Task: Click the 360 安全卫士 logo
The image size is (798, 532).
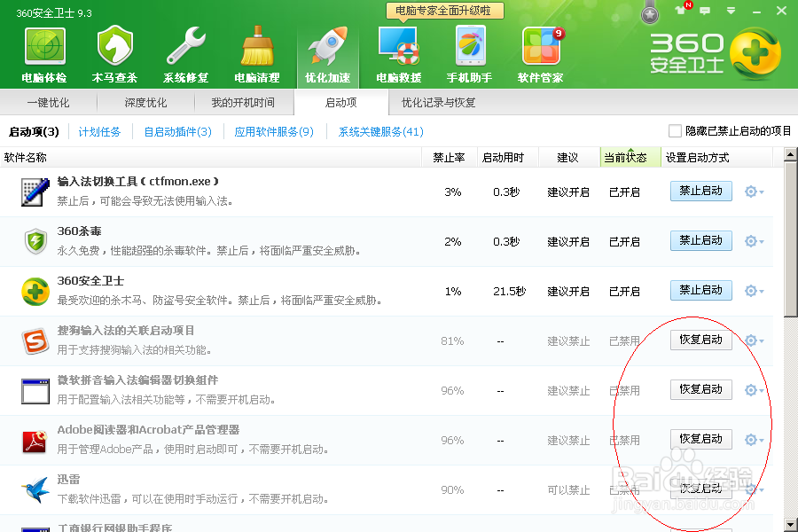Action: coord(716,53)
